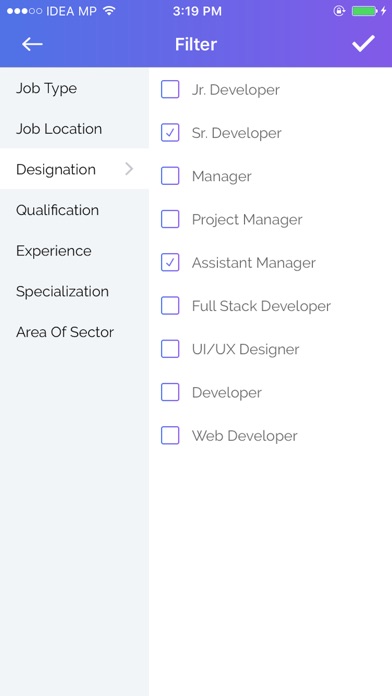Viewport: 392px width, 696px height.
Task: Enable the Full Stack Developer checkbox
Action: tap(170, 305)
